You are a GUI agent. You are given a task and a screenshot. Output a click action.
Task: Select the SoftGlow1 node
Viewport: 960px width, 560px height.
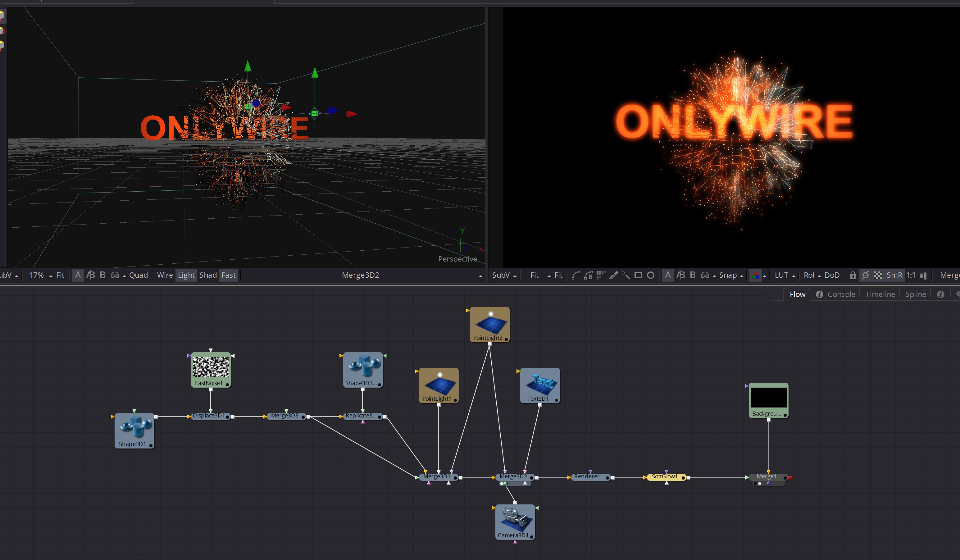click(x=666, y=477)
